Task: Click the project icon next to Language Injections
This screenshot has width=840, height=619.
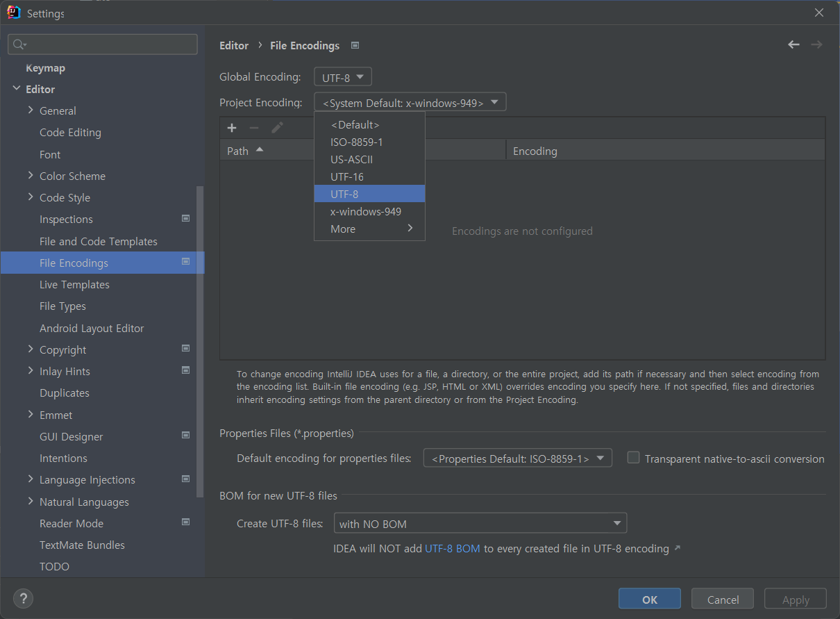Action: 185,479
